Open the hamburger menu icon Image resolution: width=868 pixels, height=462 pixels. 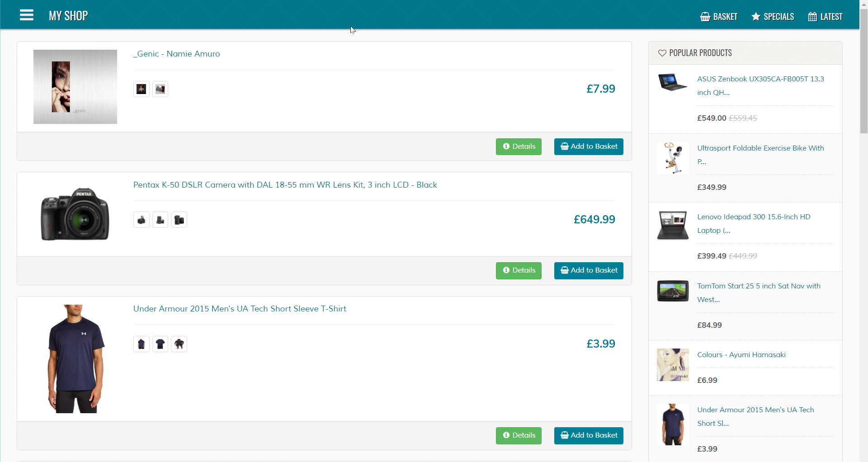(27, 15)
